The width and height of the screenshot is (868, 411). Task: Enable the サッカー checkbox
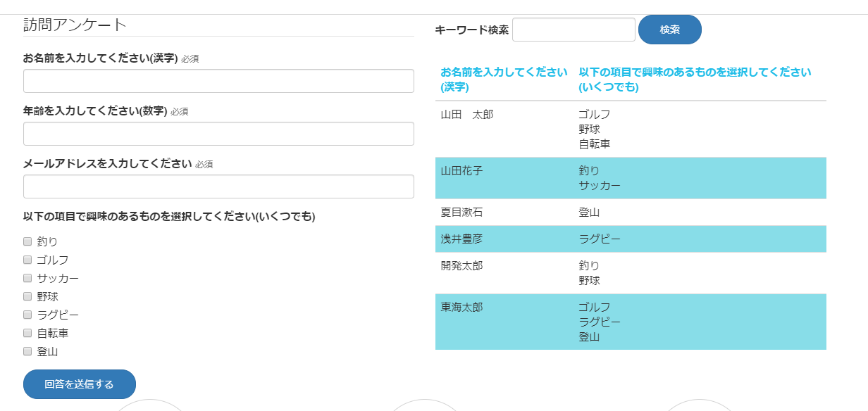pos(27,278)
